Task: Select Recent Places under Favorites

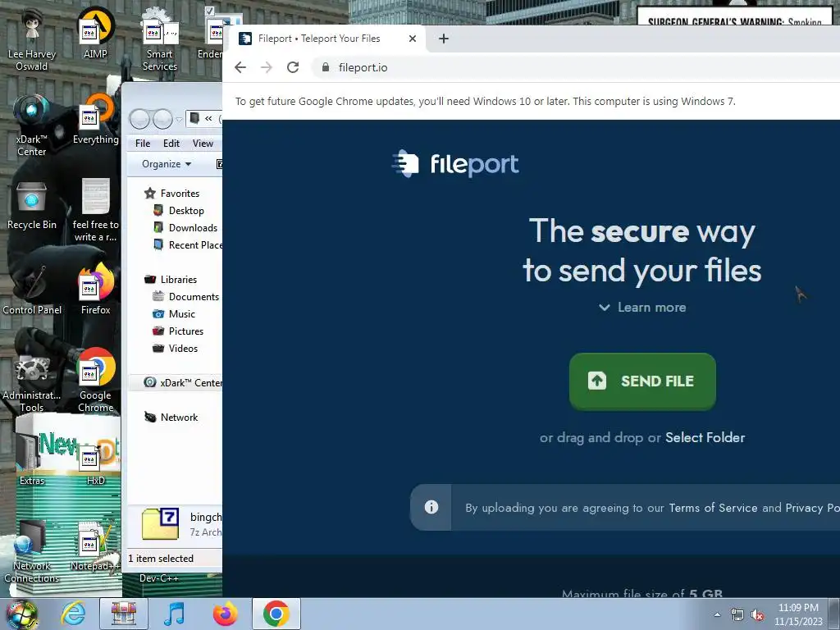Action: (x=188, y=244)
